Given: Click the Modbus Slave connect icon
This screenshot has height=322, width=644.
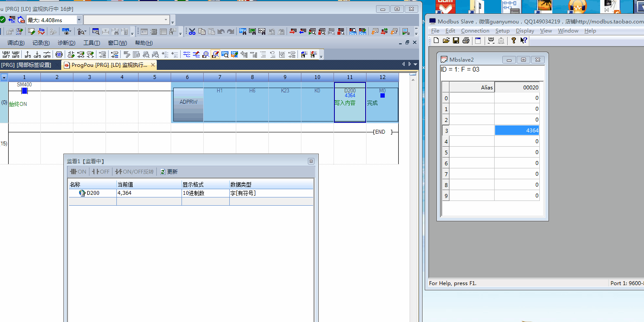Looking at the screenshot, I should (x=491, y=40).
